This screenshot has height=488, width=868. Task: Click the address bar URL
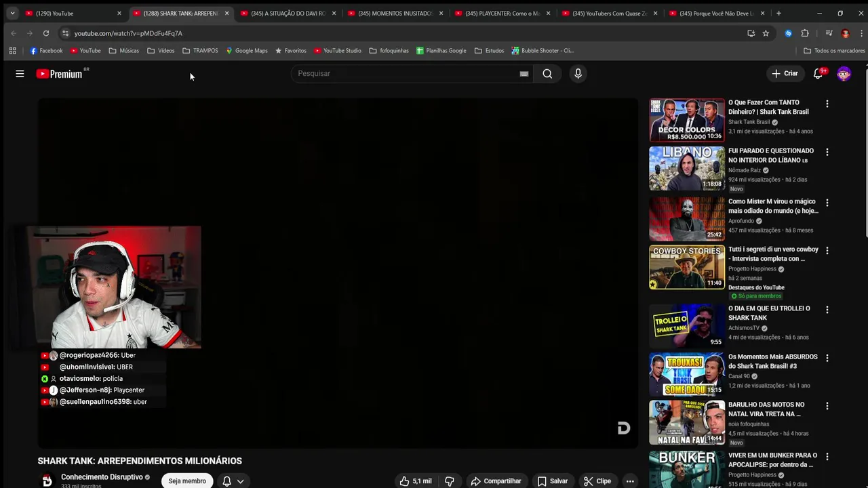pos(128,33)
